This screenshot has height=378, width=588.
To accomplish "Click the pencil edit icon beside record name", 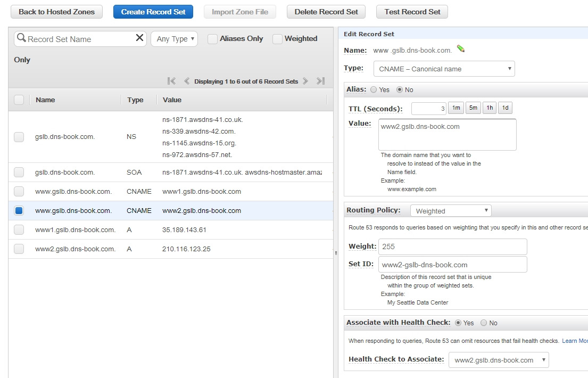I will pyautogui.click(x=461, y=49).
